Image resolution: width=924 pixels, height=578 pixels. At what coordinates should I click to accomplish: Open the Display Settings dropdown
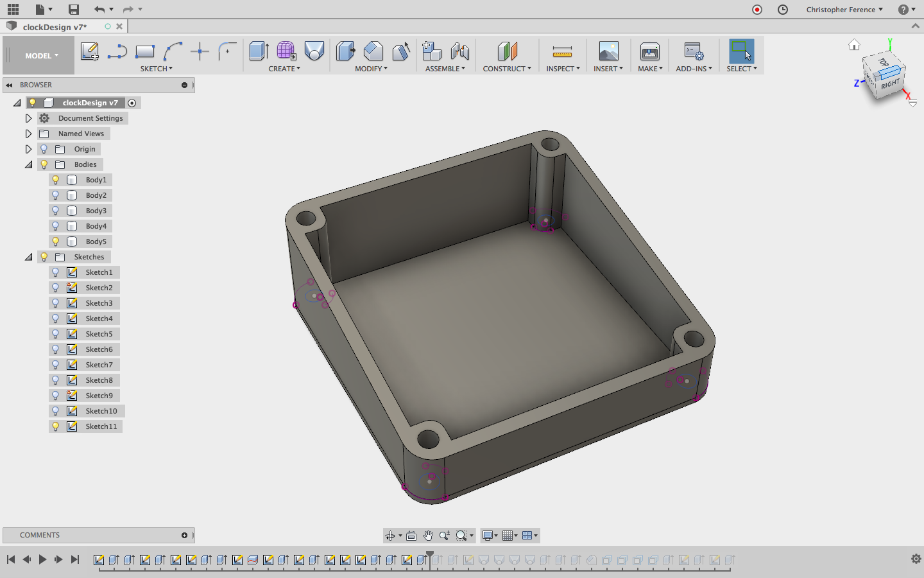490,536
